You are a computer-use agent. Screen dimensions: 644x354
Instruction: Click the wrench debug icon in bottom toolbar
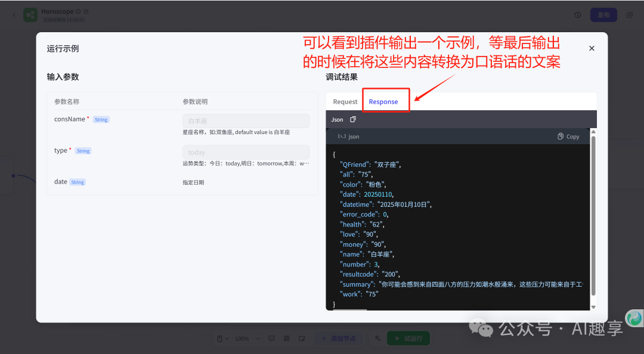click(x=377, y=339)
